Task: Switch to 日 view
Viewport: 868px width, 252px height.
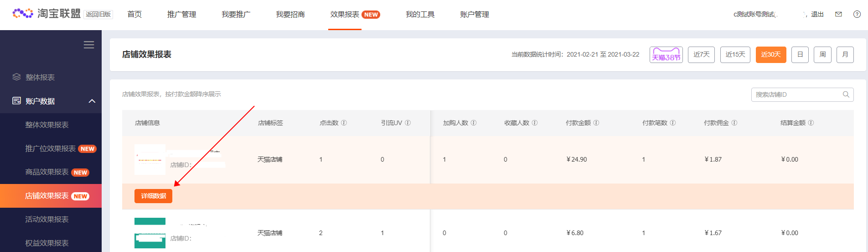Action: (x=800, y=55)
